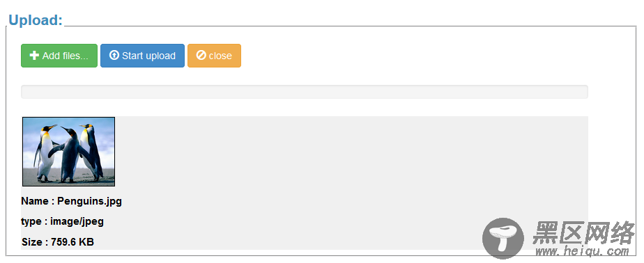This screenshot has height=263, width=644.
Task: Click the orange close button
Action: [x=215, y=56]
